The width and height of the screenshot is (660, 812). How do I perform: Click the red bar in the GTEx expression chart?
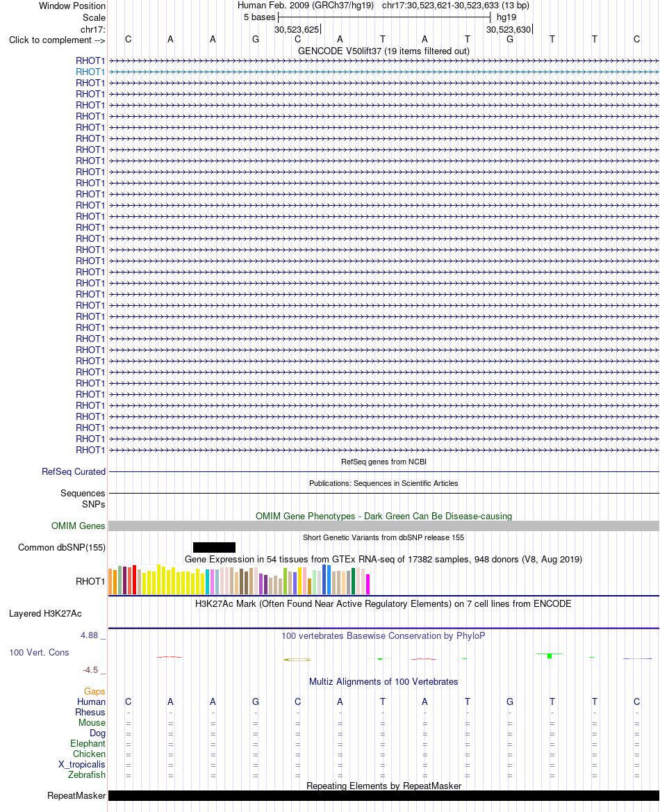click(135, 580)
